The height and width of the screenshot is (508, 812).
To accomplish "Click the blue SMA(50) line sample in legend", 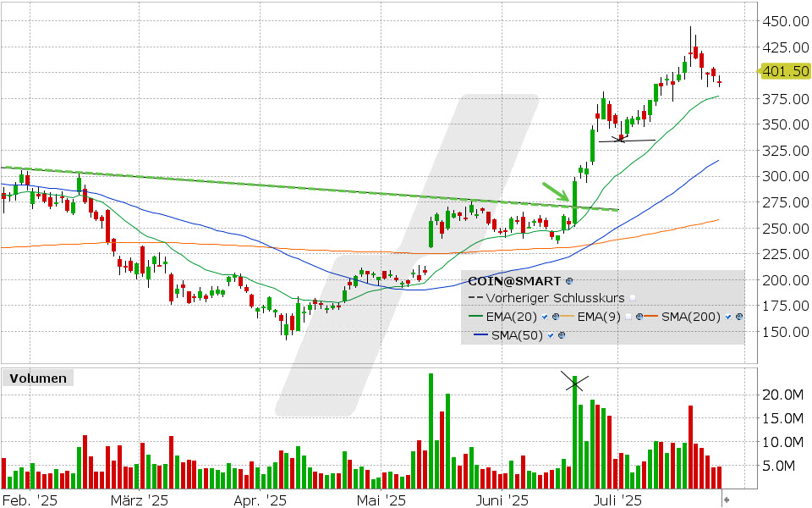I will pyautogui.click(x=481, y=335).
